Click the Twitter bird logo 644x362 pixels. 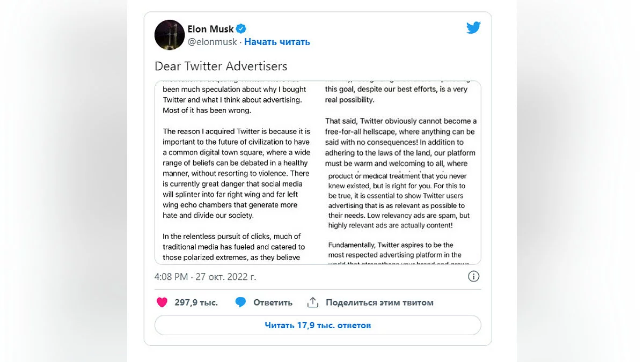[x=473, y=28]
